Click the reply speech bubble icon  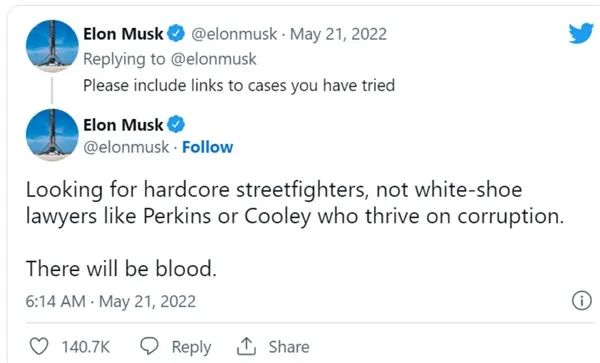point(149,346)
